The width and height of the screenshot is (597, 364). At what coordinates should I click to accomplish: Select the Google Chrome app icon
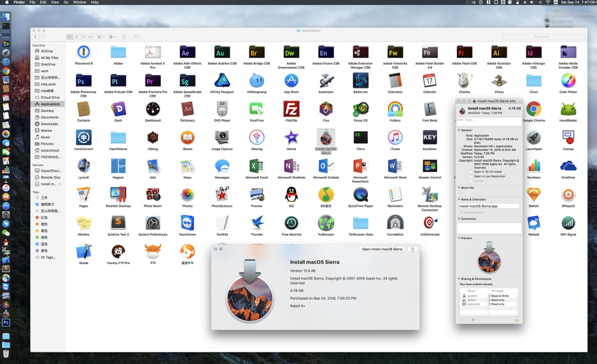(533, 109)
